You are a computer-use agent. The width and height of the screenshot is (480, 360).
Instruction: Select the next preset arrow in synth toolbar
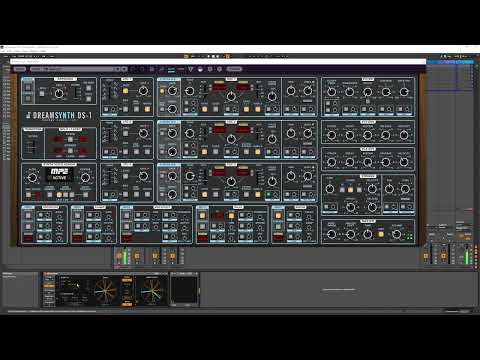(x=124, y=69)
